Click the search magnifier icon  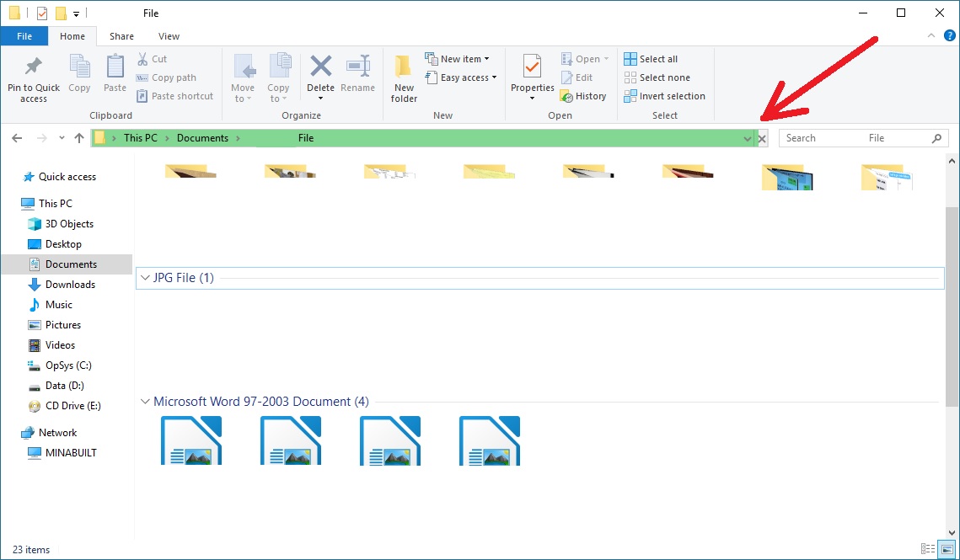pyautogui.click(x=936, y=138)
